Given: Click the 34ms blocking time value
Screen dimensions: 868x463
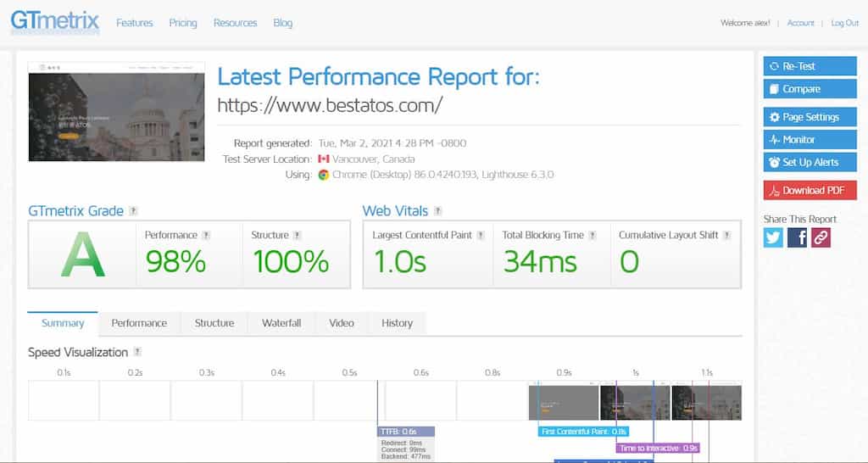Looking at the screenshot, I should tap(540, 261).
